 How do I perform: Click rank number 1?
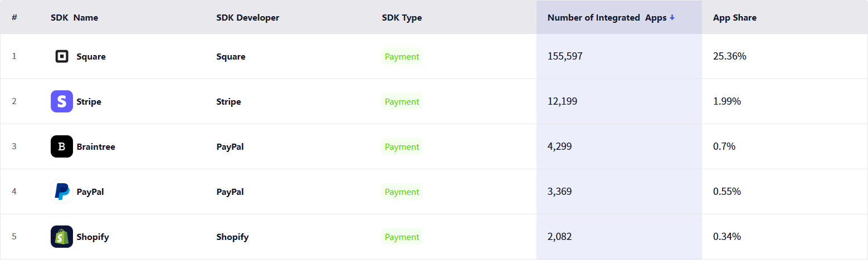tap(14, 56)
